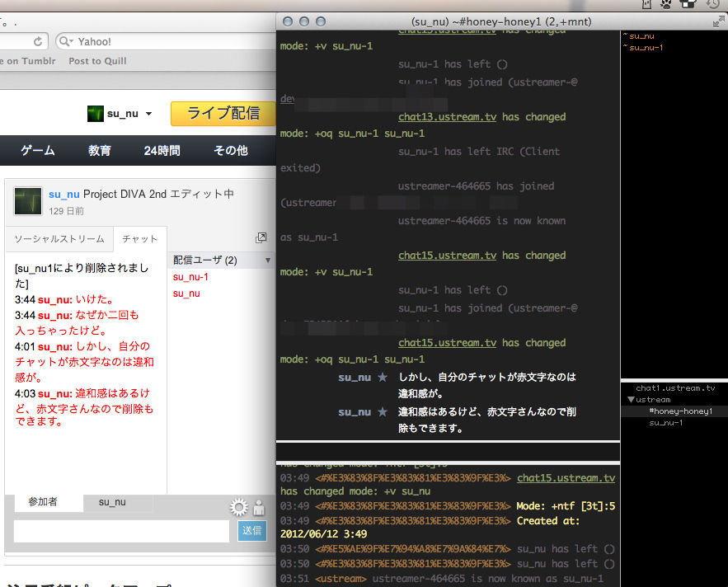Click the channel thumbnail beside Project DIVA title

pyautogui.click(x=28, y=201)
